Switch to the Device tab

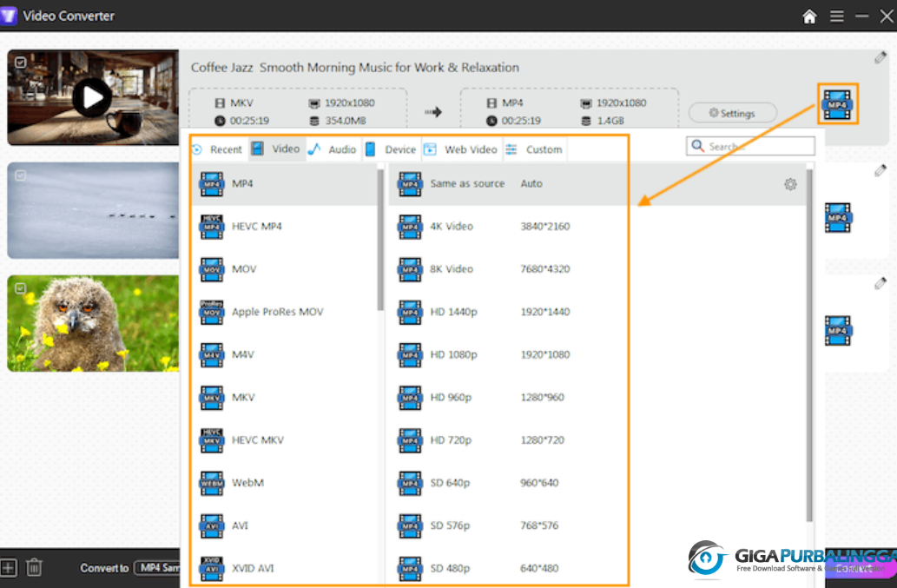pos(392,150)
